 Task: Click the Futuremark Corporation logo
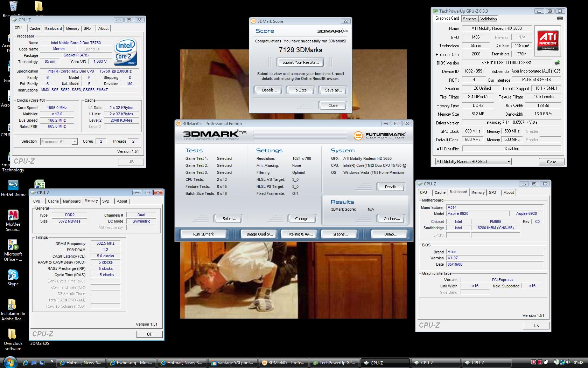click(379, 136)
